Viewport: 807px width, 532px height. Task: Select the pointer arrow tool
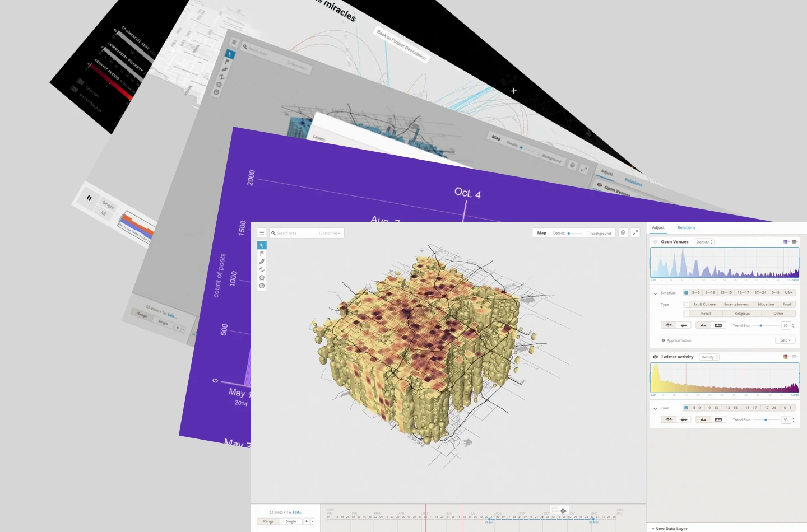pyautogui.click(x=262, y=245)
